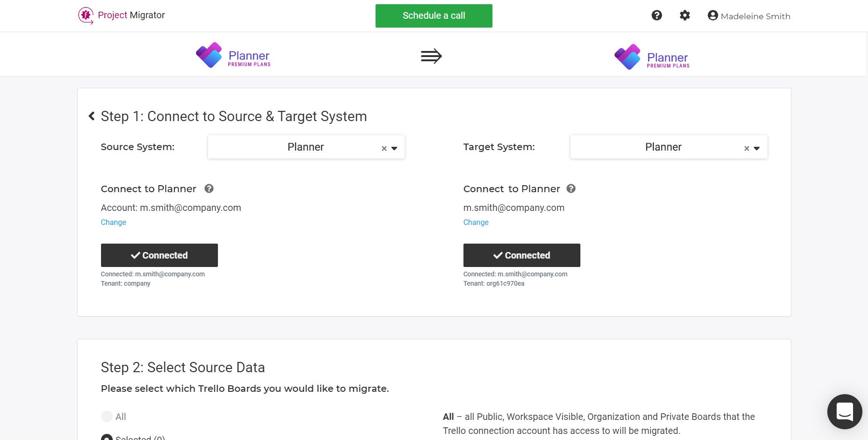Viewport: 868px width, 440px height.
Task: Clear the Source System Planner selection
Action: pos(384,148)
